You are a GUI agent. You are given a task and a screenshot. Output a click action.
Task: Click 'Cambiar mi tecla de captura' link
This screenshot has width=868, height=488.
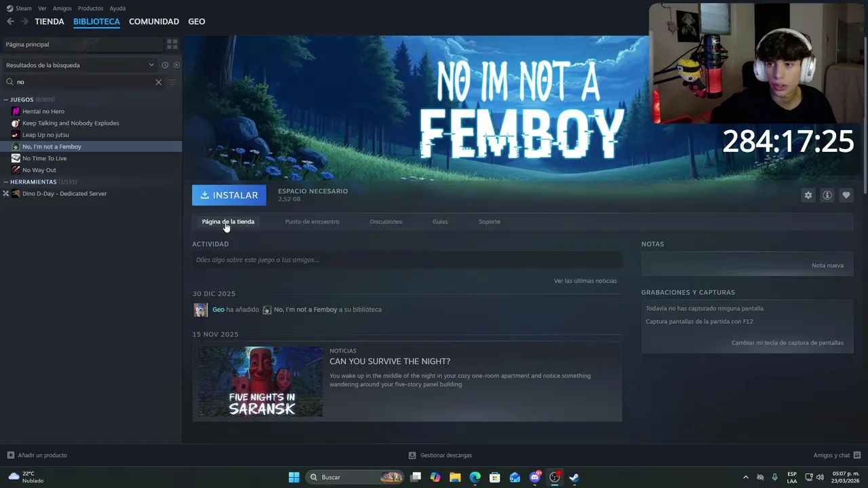pyautogui.click(x=787, y=343)
